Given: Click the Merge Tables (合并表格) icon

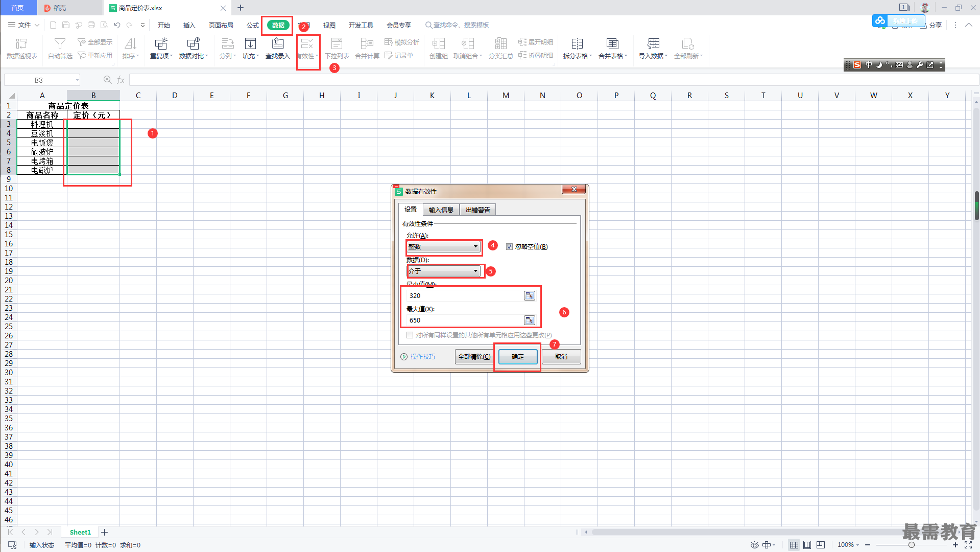Looking at the screenshot, I should pyautogui.click(x=612, y=44).
